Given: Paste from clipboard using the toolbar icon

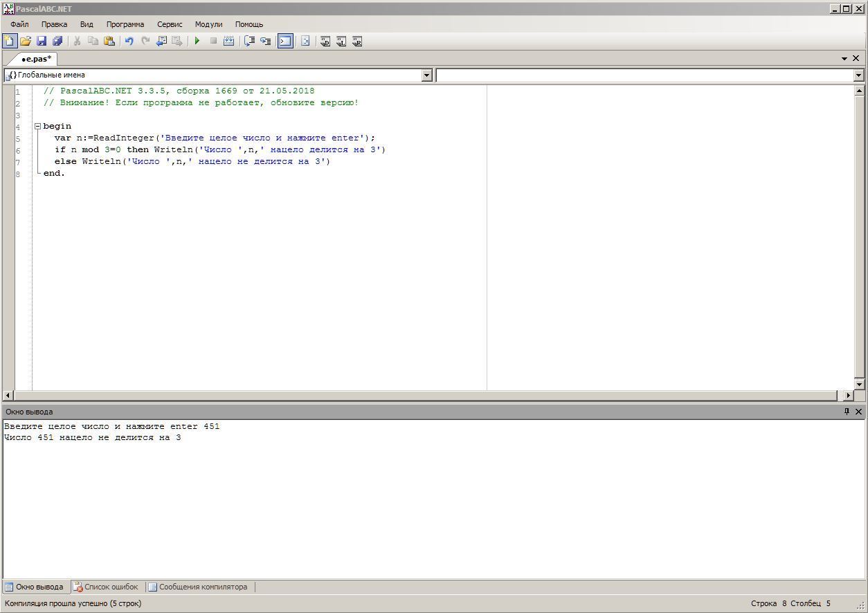Looking at the screenshot, I should click(x=109, y=42).
